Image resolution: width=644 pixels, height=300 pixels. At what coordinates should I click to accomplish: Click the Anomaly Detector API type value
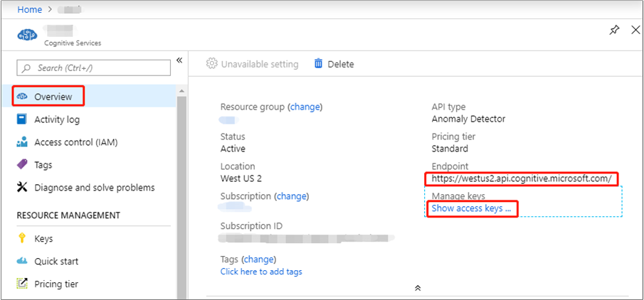(468, 119)
